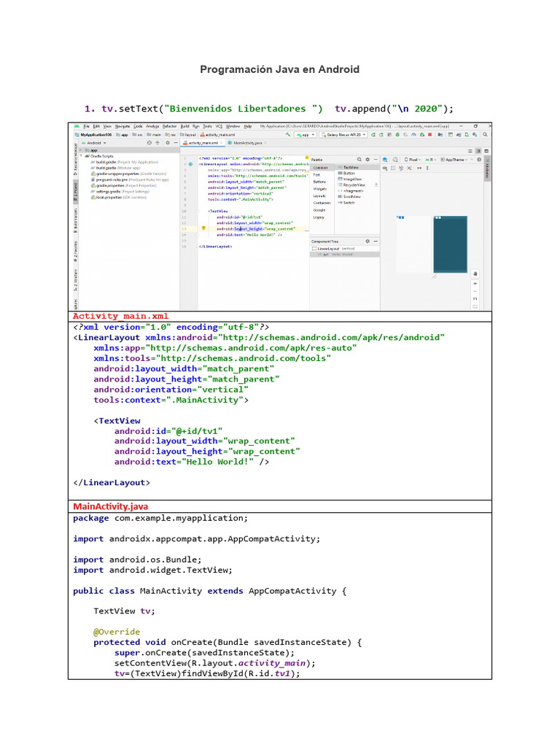
Task: Click the red Stop button in toolbar
Action: click(x=431, y=135)
